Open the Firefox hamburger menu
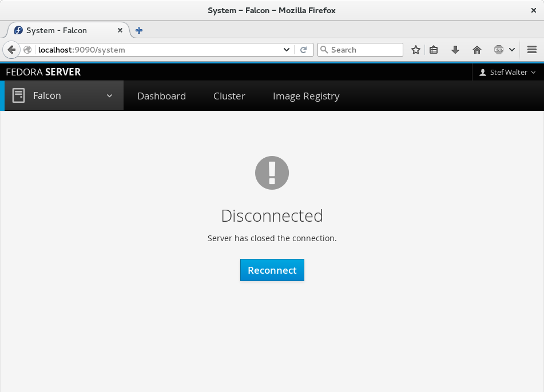This screenshot has width=544, height=392. [x=532, y=50]
